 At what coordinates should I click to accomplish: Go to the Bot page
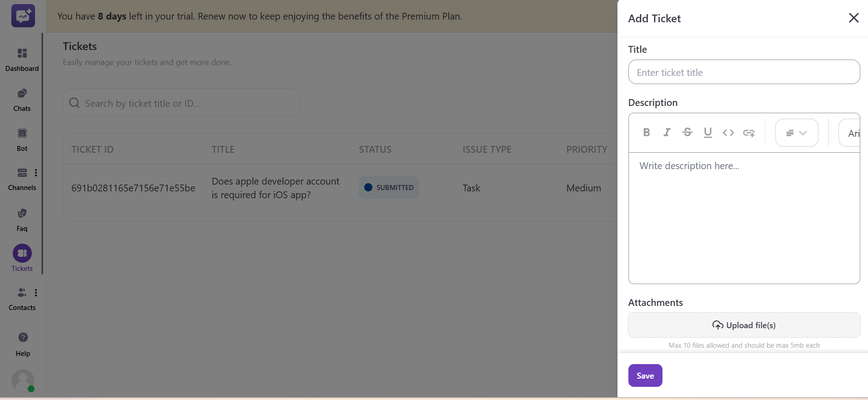point(22,140)
